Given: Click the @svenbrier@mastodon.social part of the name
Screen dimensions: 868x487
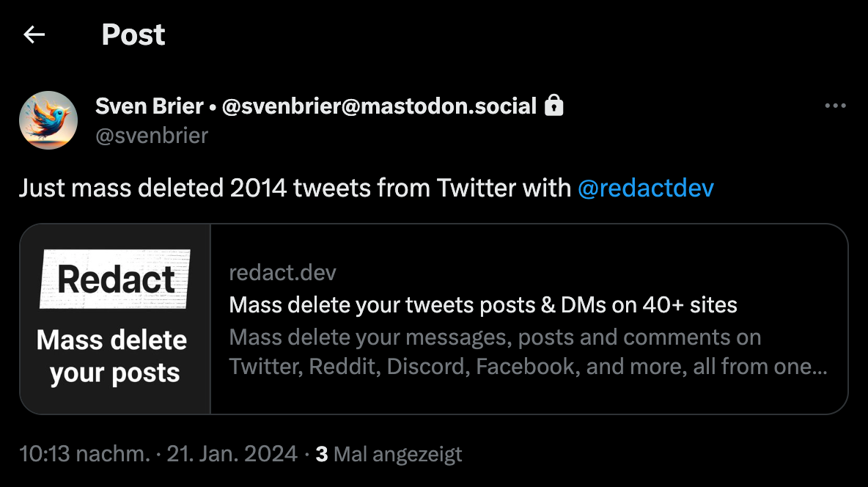Looking at the screenshot, I should click(x=379, y=106).
